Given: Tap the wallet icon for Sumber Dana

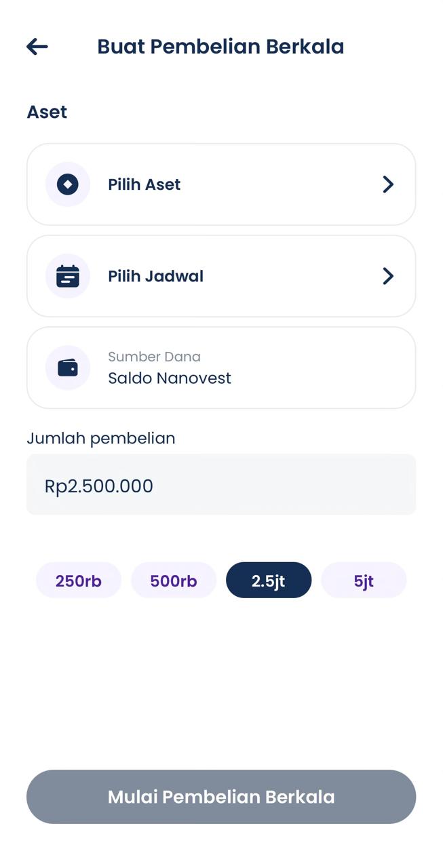Looking at the screenshot, I should (68, 368).
